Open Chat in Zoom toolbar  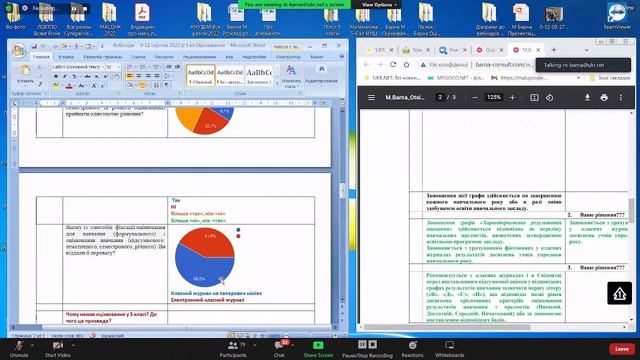(279, 349)
